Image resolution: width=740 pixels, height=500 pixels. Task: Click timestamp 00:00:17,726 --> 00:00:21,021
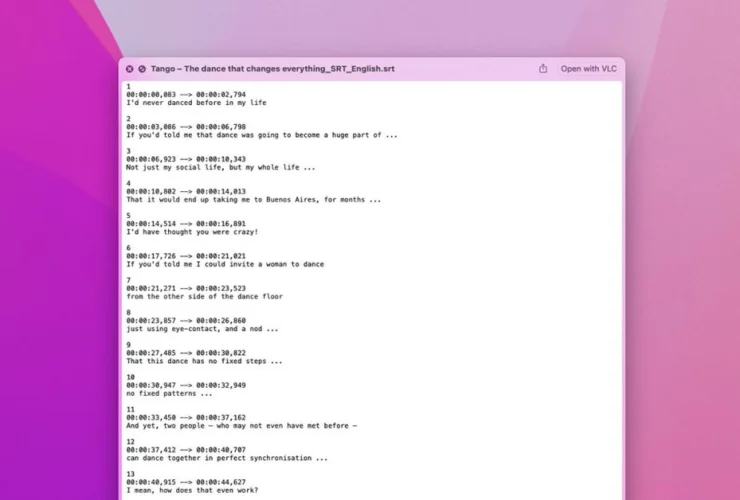pos(186,256)
